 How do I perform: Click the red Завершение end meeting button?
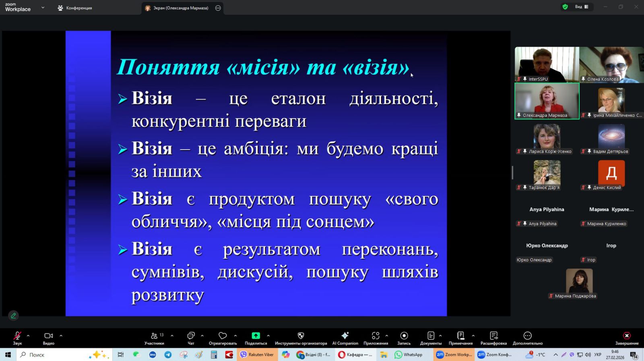pyautogui.click(x=627, y=336)
